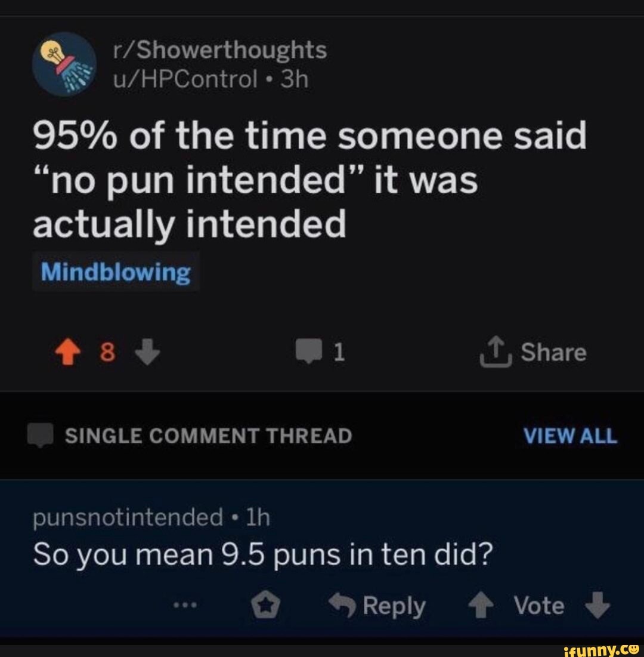Image resolution: width=644 pixels, height=657 pixels.
Task: Click the post score number 8
Action: coord(106,353)
